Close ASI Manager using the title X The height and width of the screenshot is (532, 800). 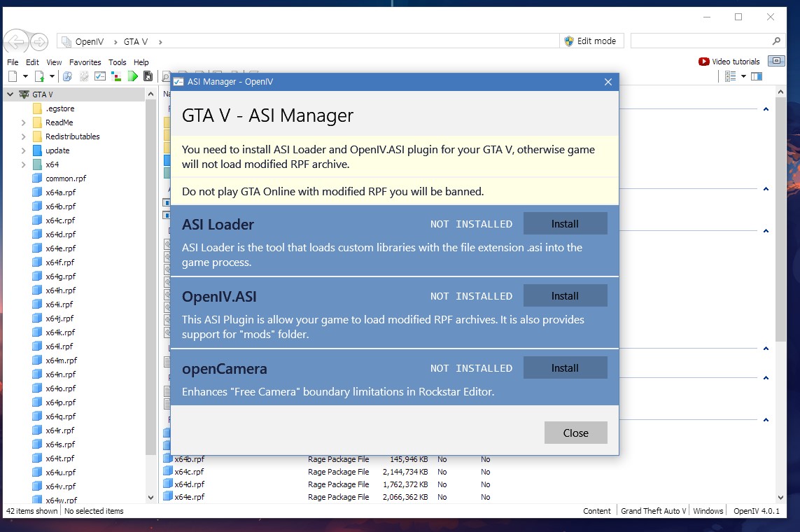608,82
